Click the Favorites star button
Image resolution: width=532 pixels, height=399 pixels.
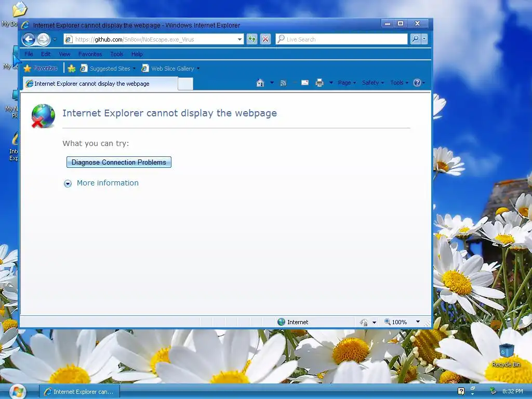pyautogui.click(x=41, y=68)
